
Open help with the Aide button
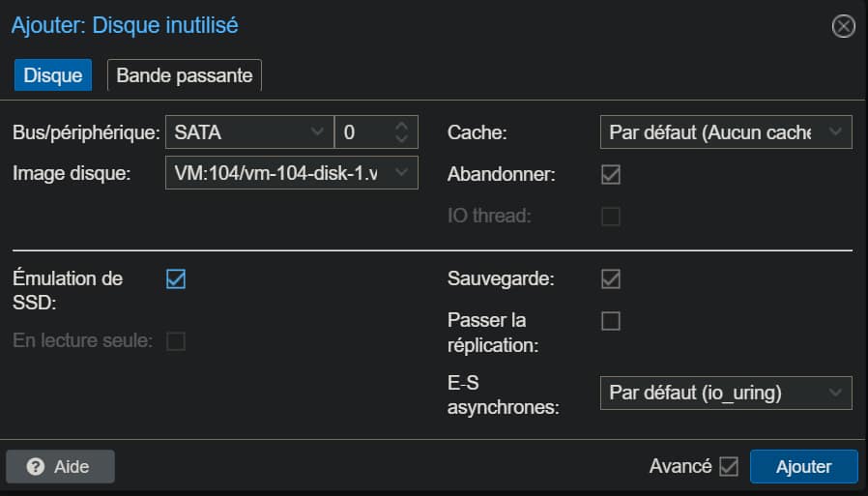[60, 467]
